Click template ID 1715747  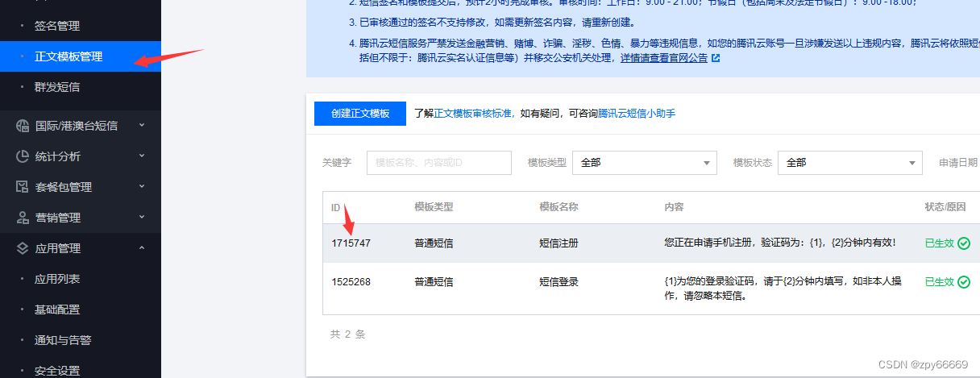[351, 243]
